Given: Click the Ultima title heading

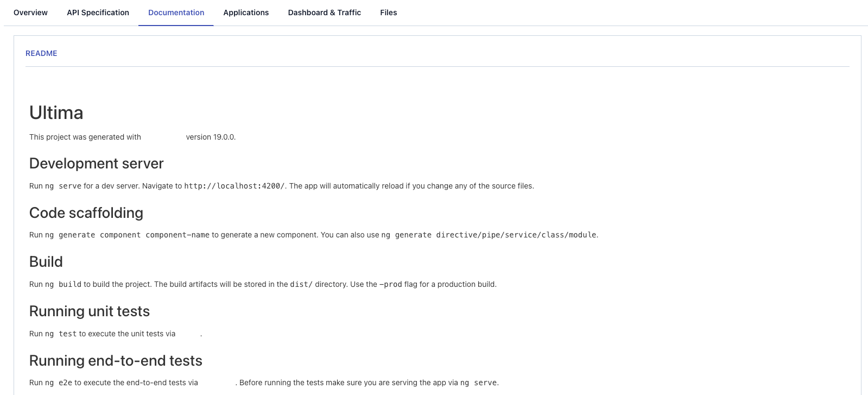Looking at the screenshot, I should (56, 113).
